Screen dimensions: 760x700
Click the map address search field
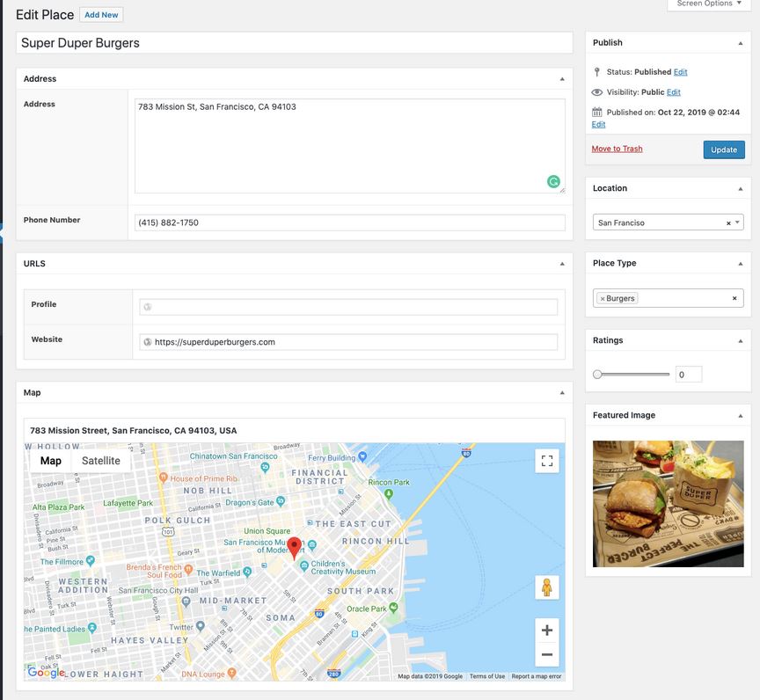tap(294, 431)
